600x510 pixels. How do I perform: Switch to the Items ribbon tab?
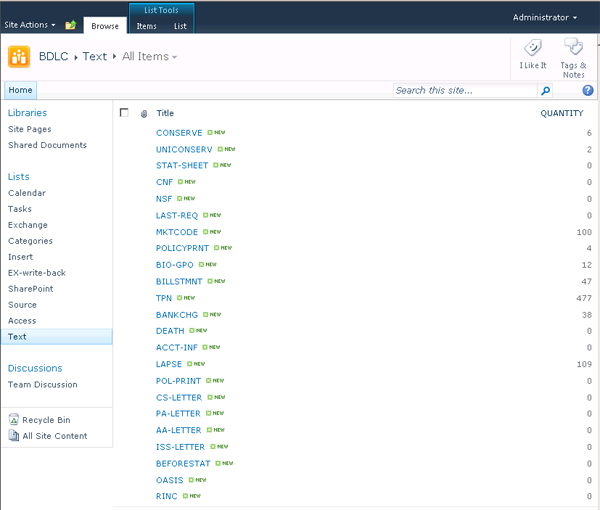[x=146, y=26]
